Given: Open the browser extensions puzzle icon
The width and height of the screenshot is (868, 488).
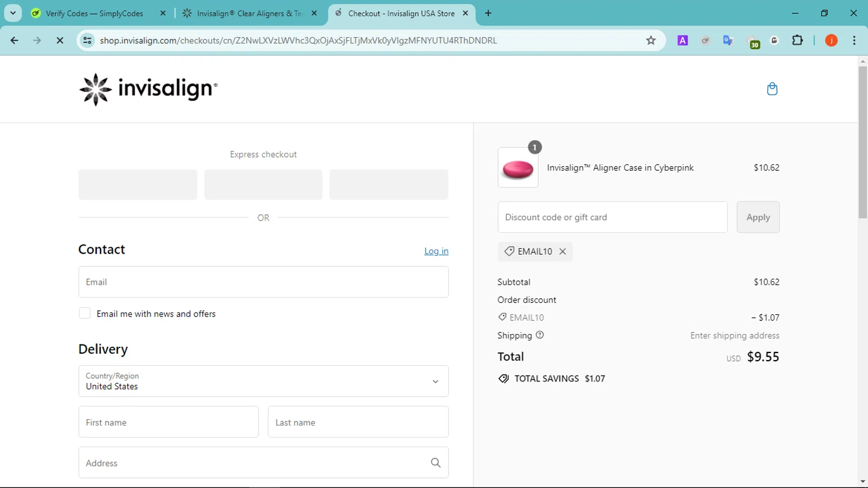Looking at the screenshot, I should [x=797, y=41].
